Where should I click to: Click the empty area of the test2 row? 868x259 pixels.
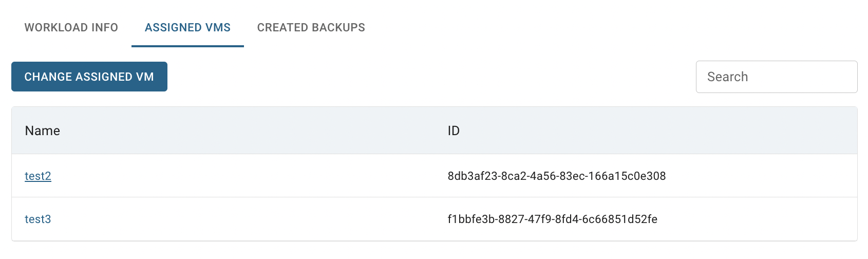click(x=247, y=176)
